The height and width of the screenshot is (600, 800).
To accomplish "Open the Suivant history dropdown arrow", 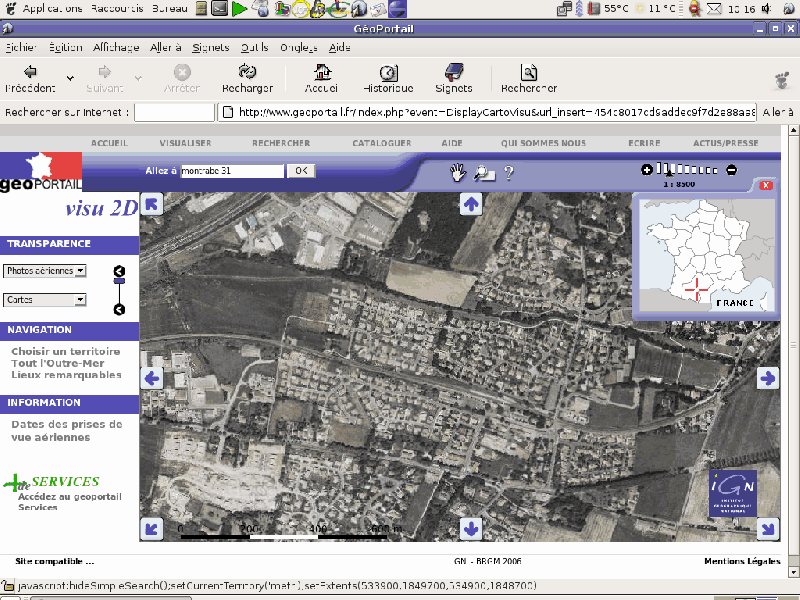I will [138, 78].
